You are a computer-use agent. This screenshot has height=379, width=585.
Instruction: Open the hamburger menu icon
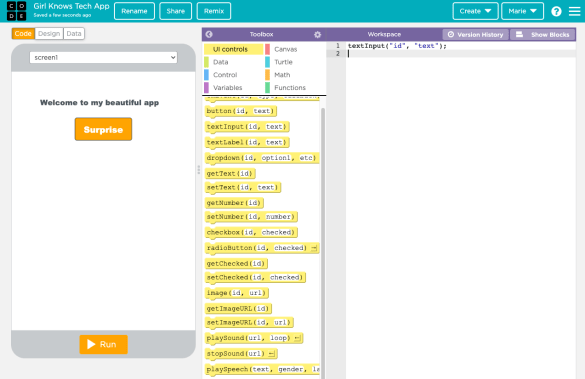[x=575, y=11]
